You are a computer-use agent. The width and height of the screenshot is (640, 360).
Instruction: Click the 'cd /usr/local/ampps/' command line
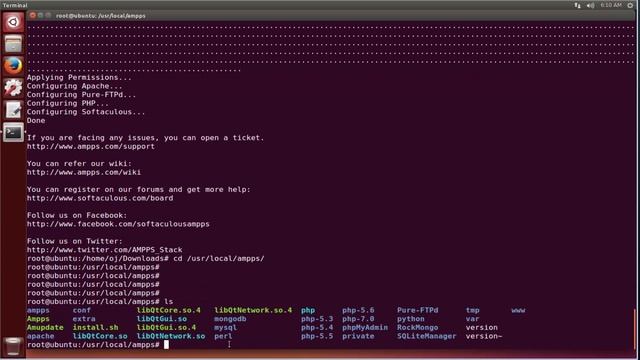click(218, 258)
